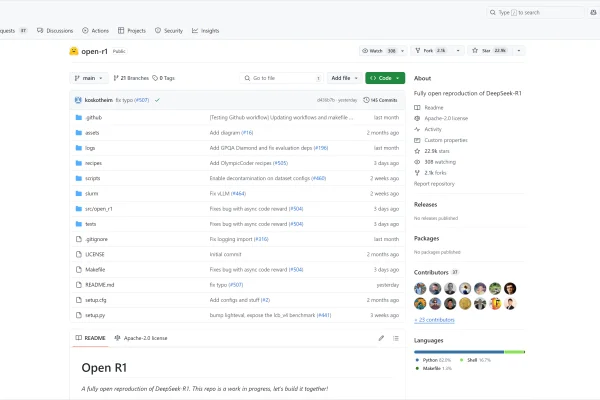Focus the Go to file input
The width and height of the screenshot is (600, 400).
(282, 78)
